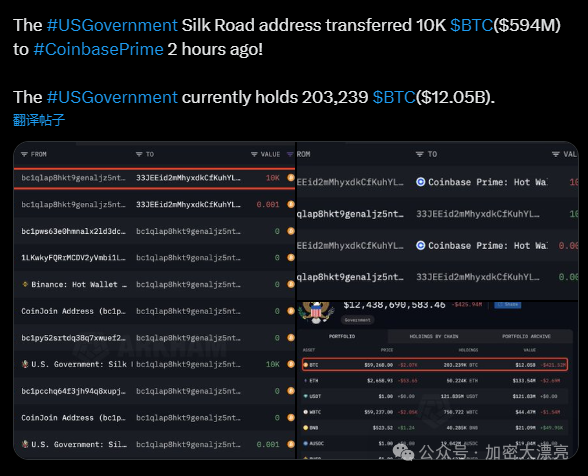Click the FROM column filter icon
Image resolution: width=588 pixels, height=476 pixels.
pos(24,155)
